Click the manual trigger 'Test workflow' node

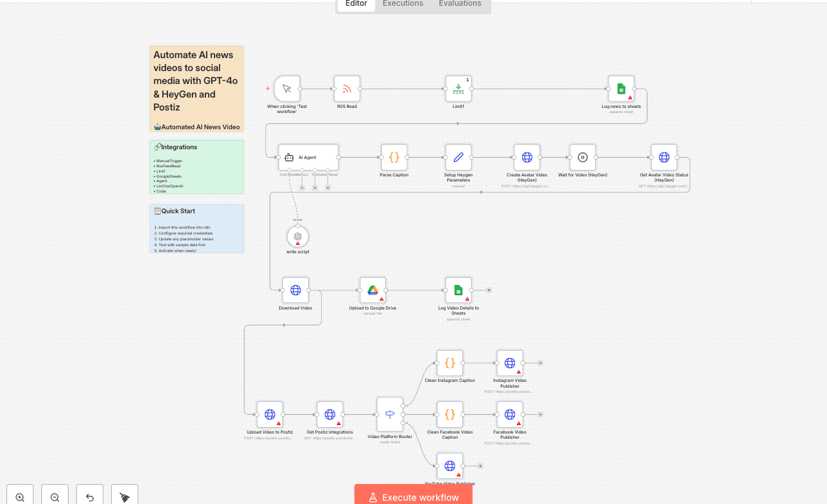coord(287,89)
